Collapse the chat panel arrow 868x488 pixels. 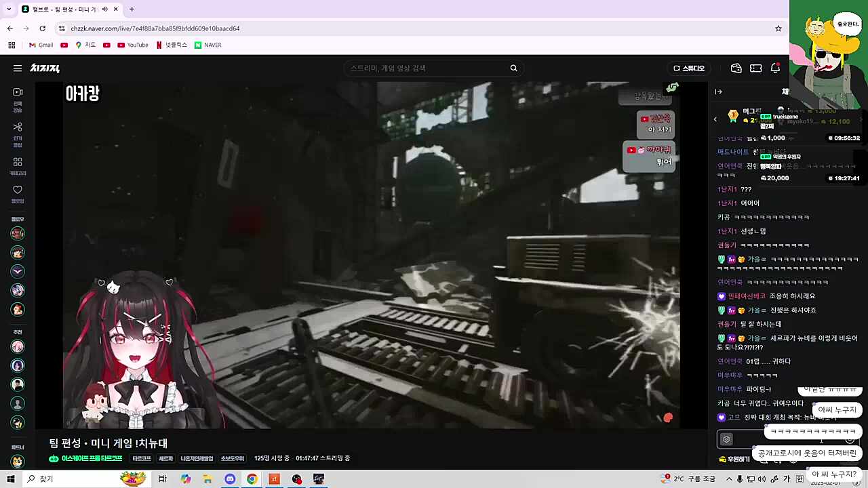click(x=718, y=91)
